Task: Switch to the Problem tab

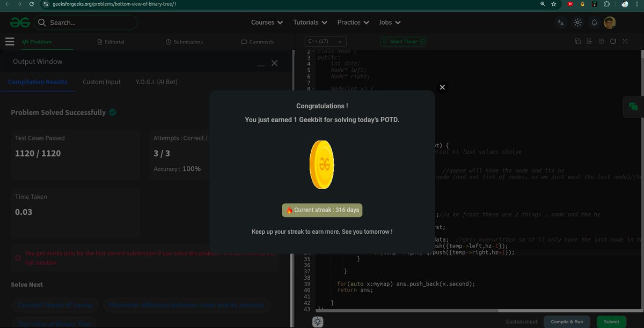Action: [37, 42]
